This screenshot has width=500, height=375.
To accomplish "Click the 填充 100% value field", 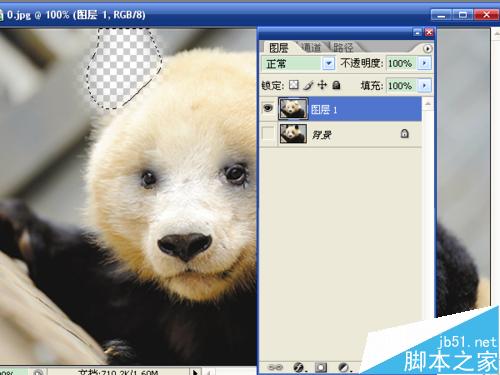I will (401, 86).
